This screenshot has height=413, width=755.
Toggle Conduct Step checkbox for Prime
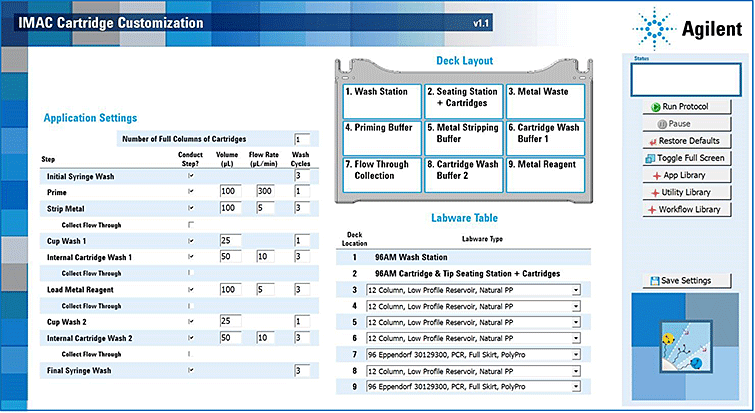[191, 190]
